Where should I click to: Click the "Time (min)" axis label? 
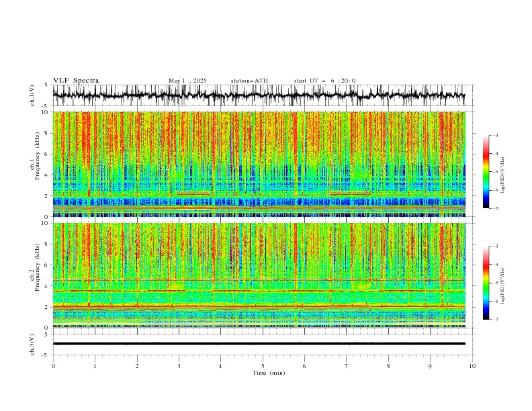pos(269,373)
